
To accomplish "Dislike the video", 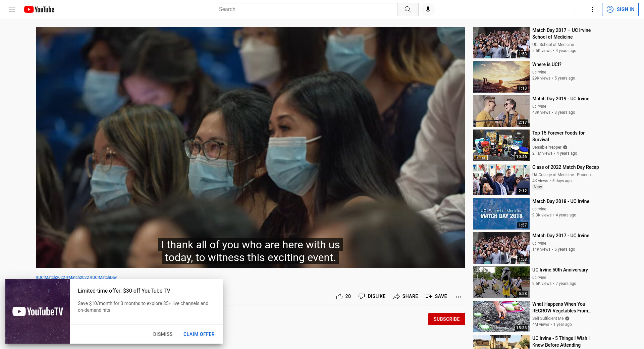I will tap(372, 296).
